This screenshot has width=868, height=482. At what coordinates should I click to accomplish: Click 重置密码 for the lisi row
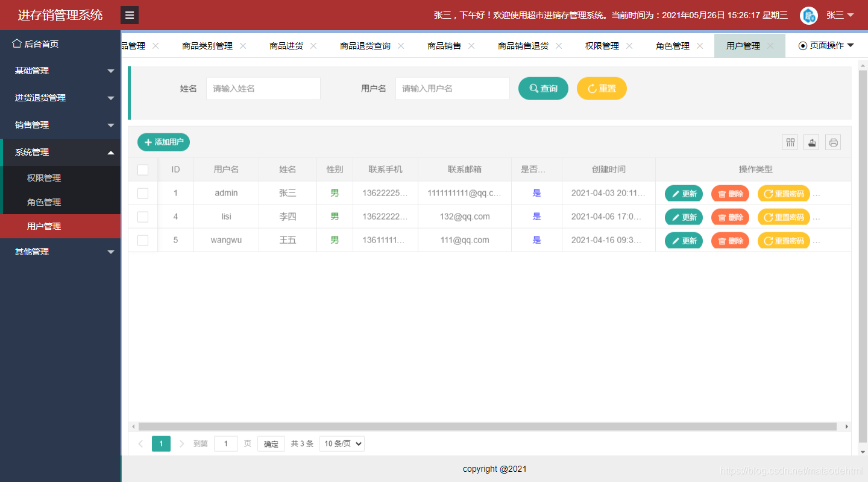point(784,217)
